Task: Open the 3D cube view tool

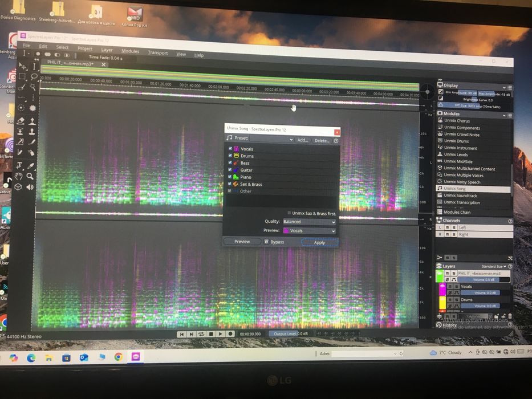Action: pyautogui.click(x=18, y=187)
